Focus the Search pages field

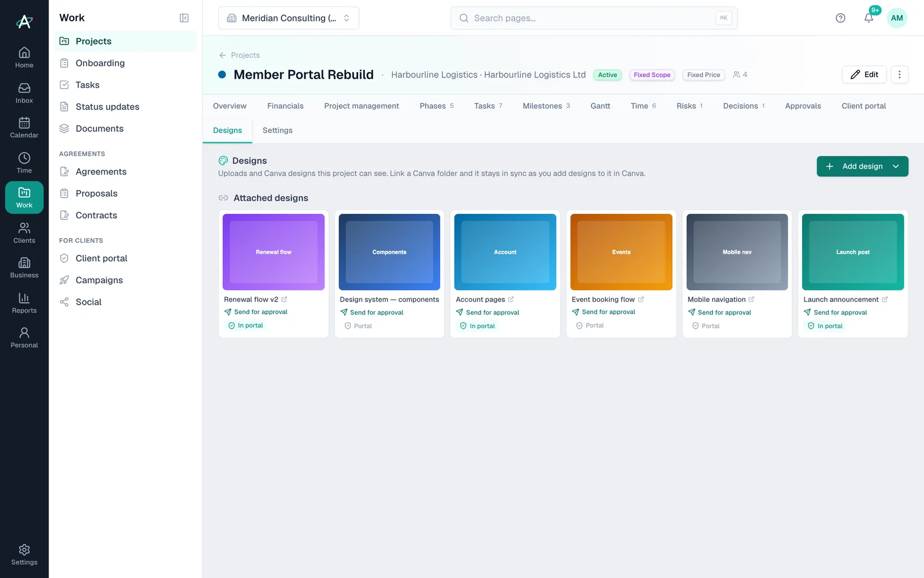[x=594, y=18]
